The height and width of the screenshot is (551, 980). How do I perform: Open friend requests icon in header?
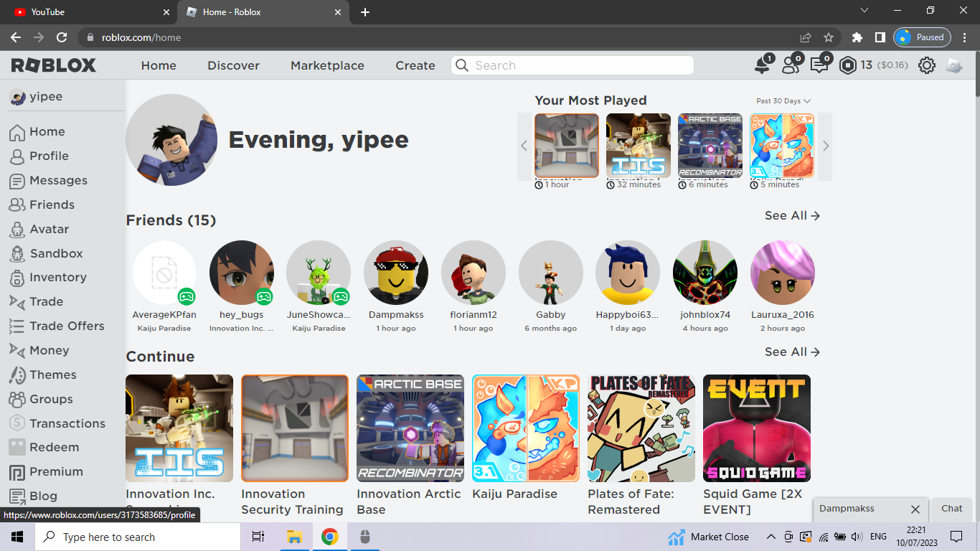791,66
